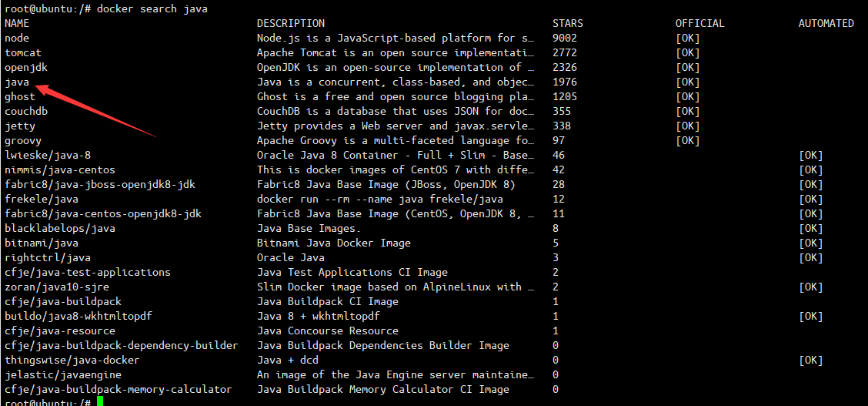
Task: Click the official [OK] for node
Action: click(687, 39)
